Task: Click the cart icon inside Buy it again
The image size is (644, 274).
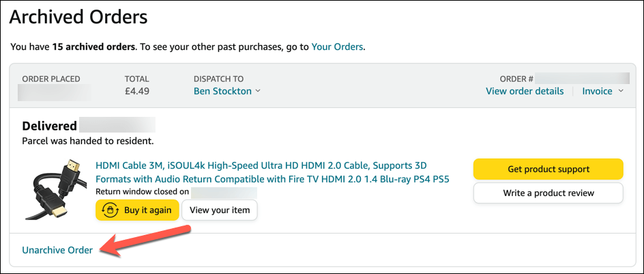Action: (x=110, y=210)
